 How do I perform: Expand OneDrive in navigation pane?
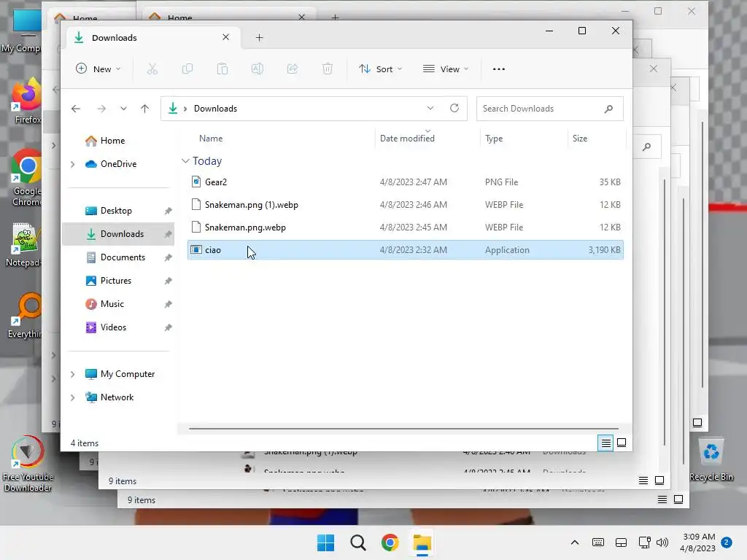(72, 164)
